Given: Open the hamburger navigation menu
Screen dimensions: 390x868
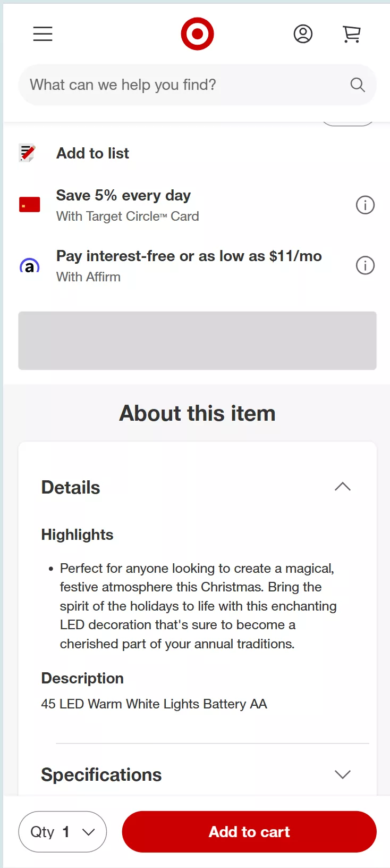Looking at the screenshot, I should point(43,34).
